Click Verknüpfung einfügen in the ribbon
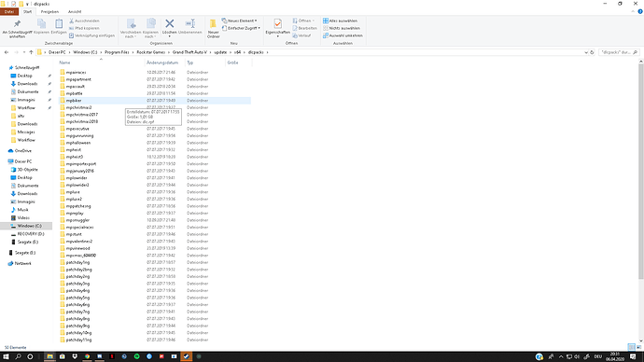 pos(91,35)
